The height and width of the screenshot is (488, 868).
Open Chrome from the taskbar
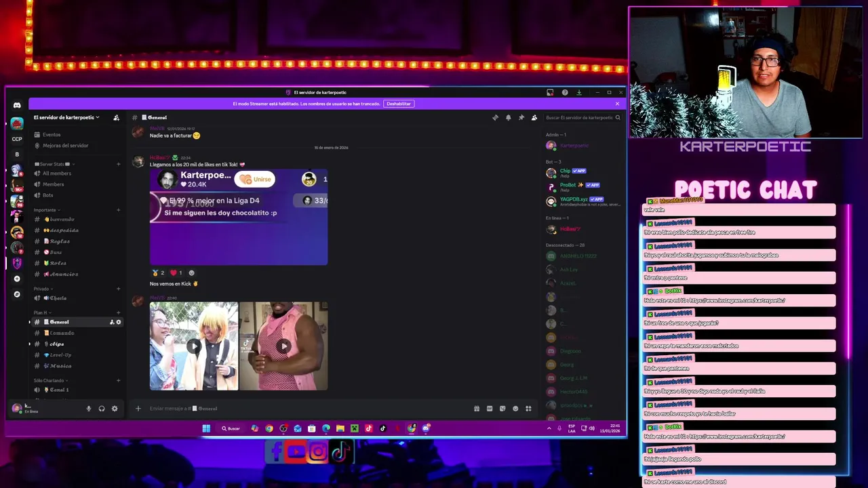(x=269, y=428)
